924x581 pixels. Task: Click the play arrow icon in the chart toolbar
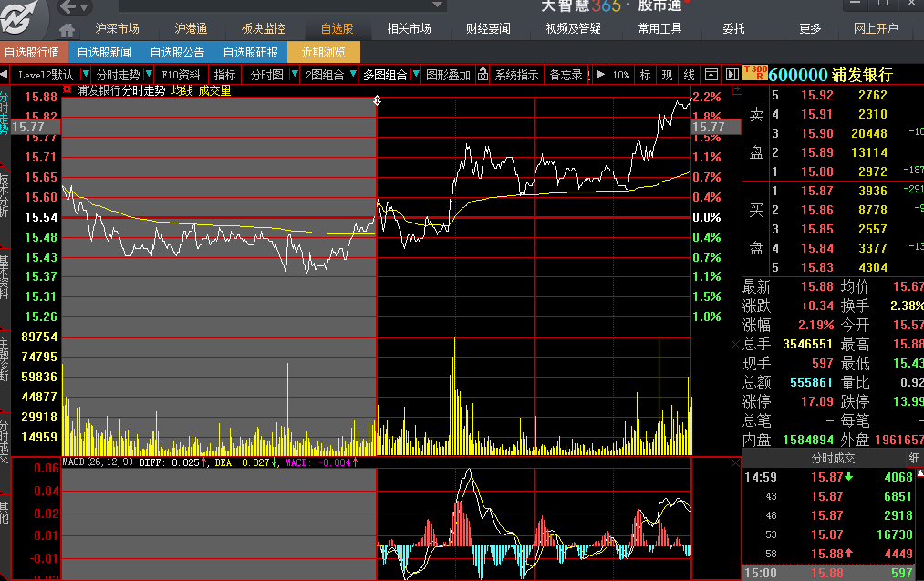pos(600,74)
